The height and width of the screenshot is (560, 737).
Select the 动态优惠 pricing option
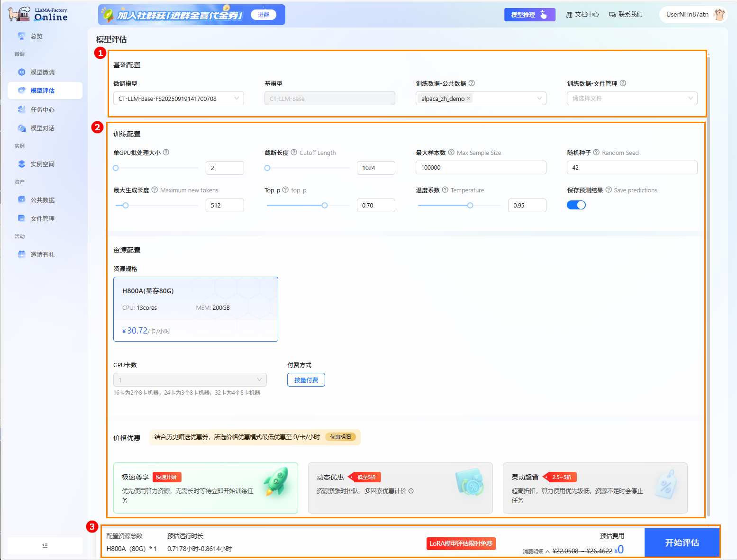pyautogui.click(x=400, y=488)
